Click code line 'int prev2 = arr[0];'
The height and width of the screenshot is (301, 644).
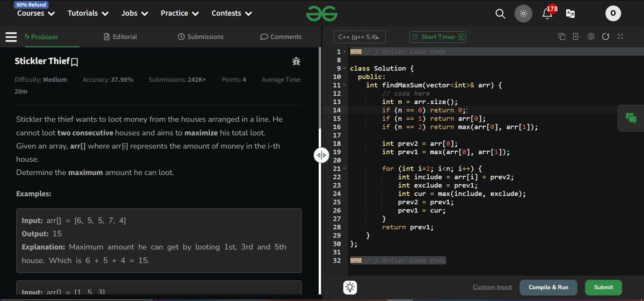pos(420,144)
